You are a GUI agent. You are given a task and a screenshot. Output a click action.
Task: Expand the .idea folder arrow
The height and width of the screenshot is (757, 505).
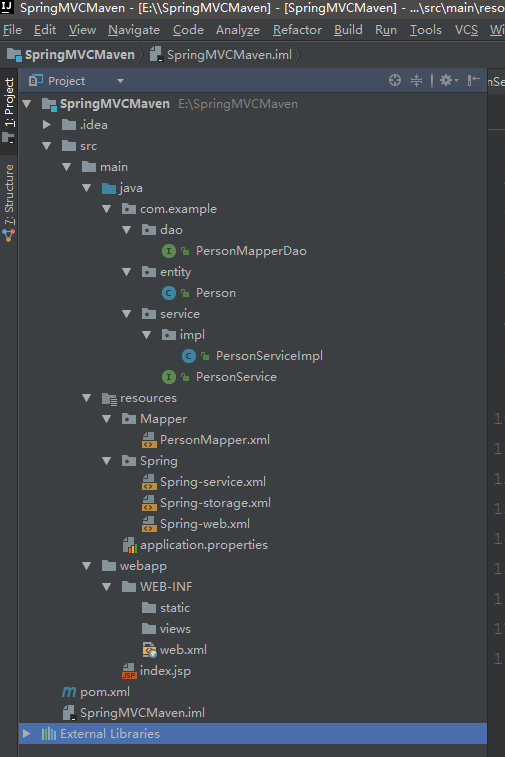click(x=47, y=125)
